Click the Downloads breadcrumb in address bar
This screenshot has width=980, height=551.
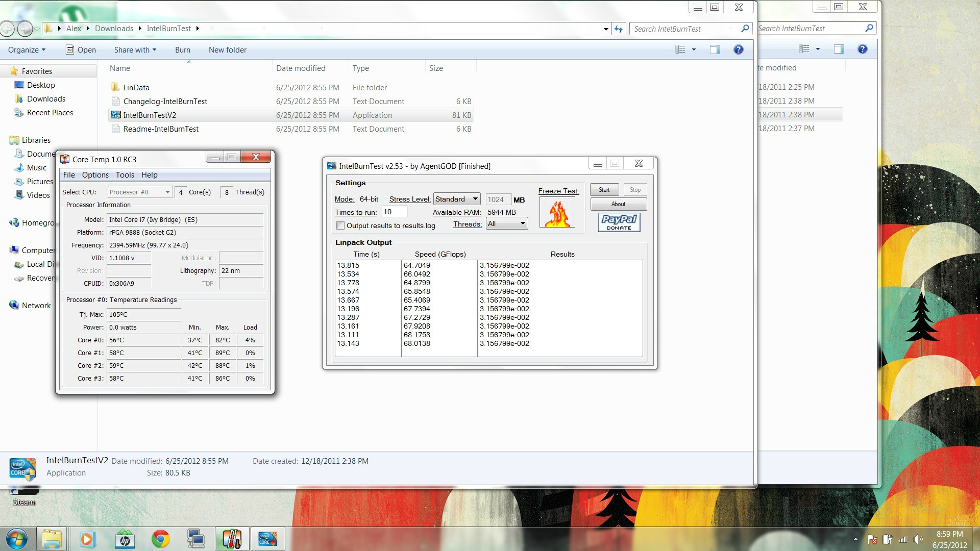click(x=114, y=29)
